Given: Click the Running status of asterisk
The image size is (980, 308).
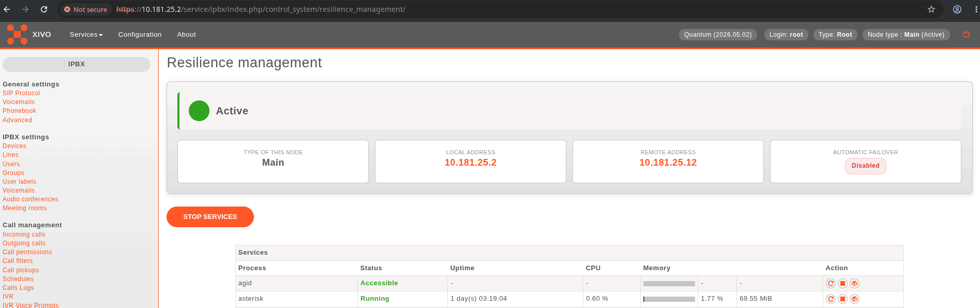Looking at the screenshot, I should [x=375, y=299].
